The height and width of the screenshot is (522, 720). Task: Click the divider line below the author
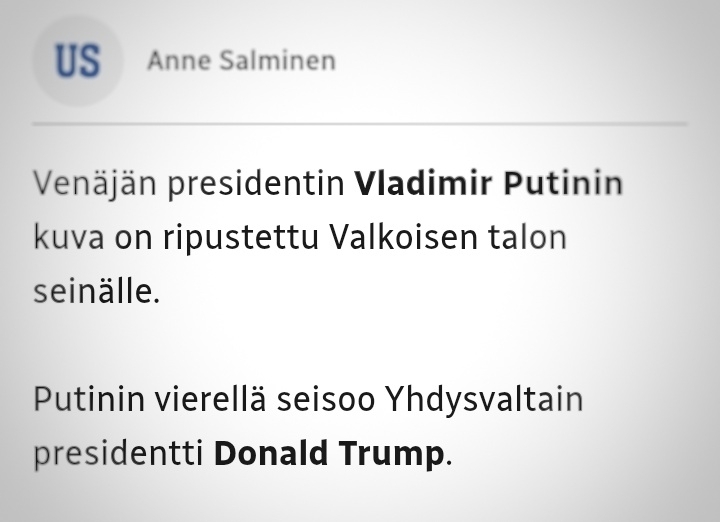tap(360, 124)
